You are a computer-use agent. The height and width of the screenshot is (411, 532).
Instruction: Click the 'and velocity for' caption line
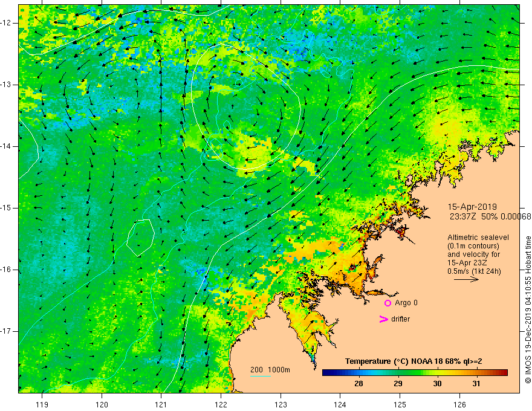coord(473,254)
